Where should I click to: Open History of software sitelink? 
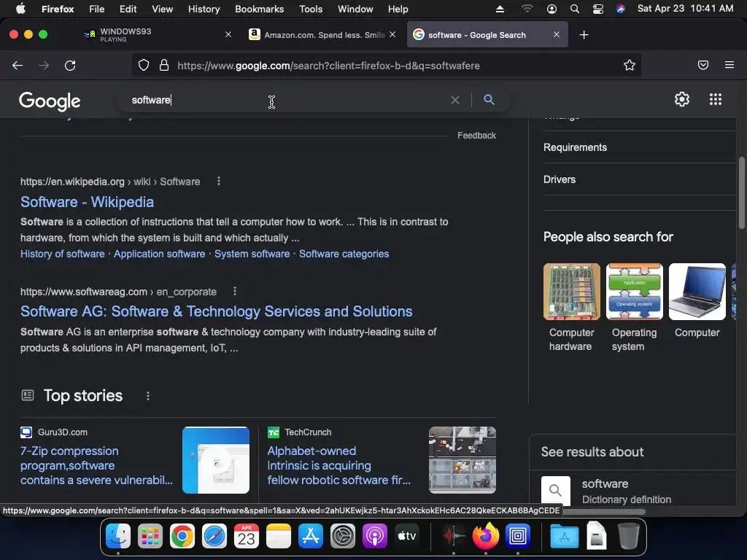(x=63, y=254)
